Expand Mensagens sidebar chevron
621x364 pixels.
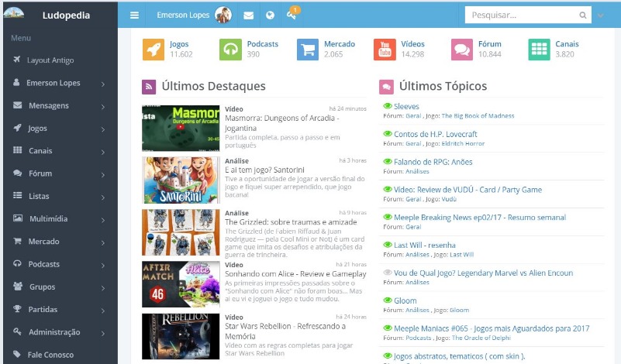coord(103,106)
